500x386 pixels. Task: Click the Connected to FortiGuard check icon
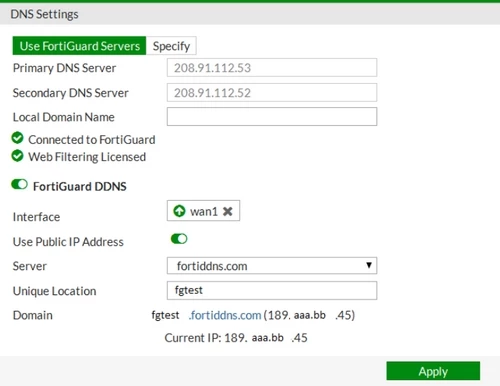(x=17, y=138)
